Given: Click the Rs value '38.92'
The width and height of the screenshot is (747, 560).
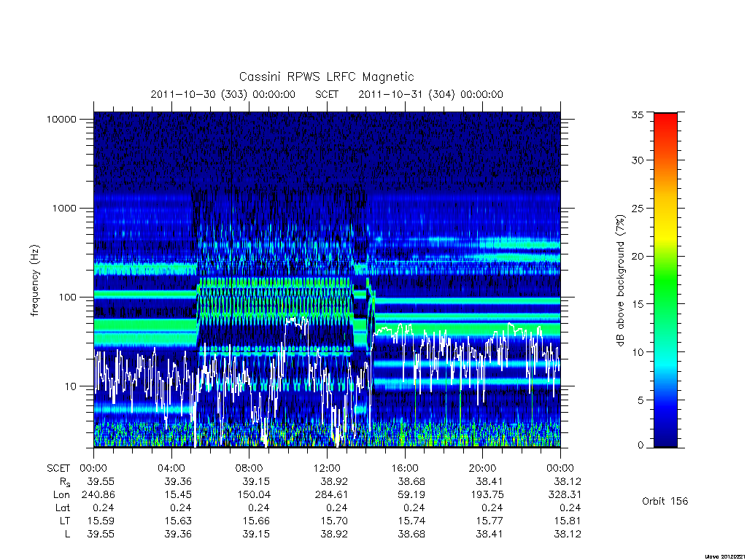Looking at the screenshot, I should pos(334,481).
